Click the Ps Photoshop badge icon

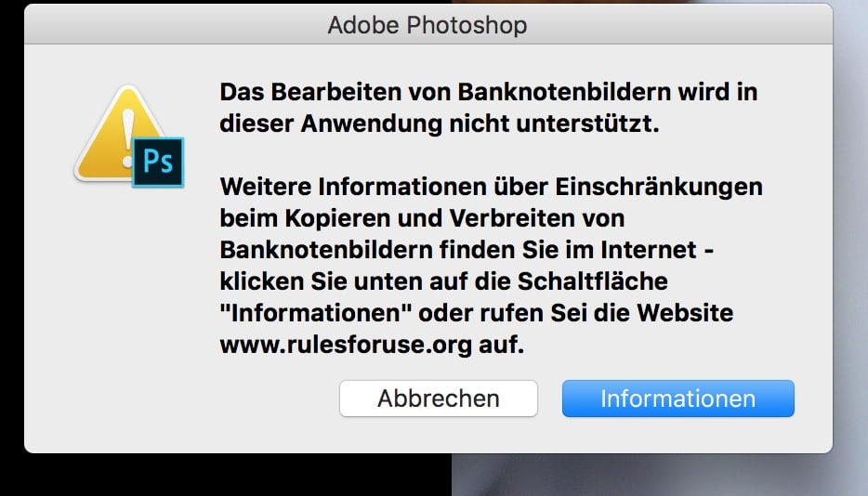(x=158, y=162)
